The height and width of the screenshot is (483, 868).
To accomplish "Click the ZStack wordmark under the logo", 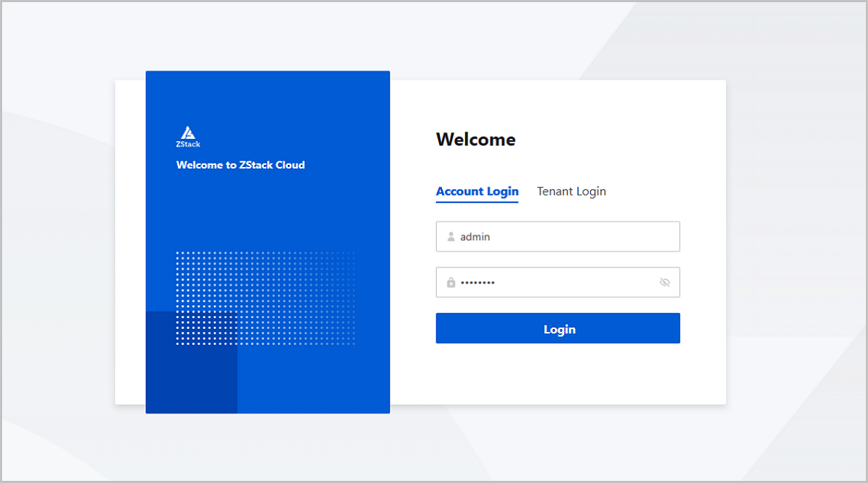I will pos(188,145).
